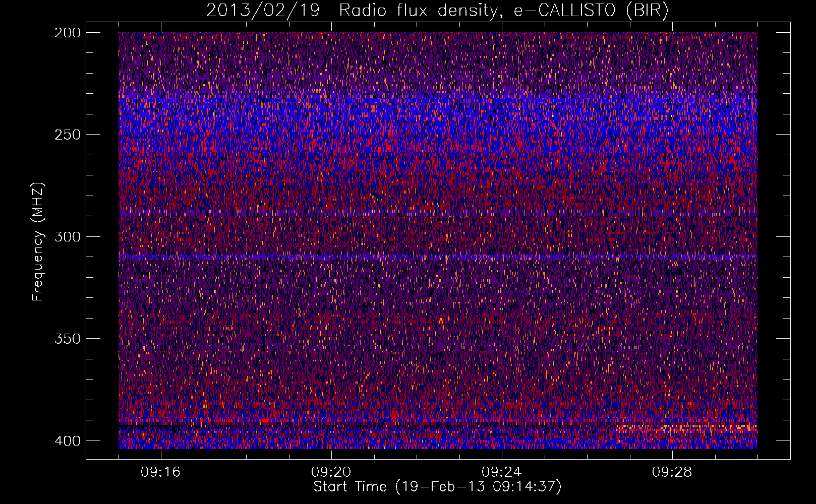Click the 09:24 time tick label
816x504 pixels.
501,472
